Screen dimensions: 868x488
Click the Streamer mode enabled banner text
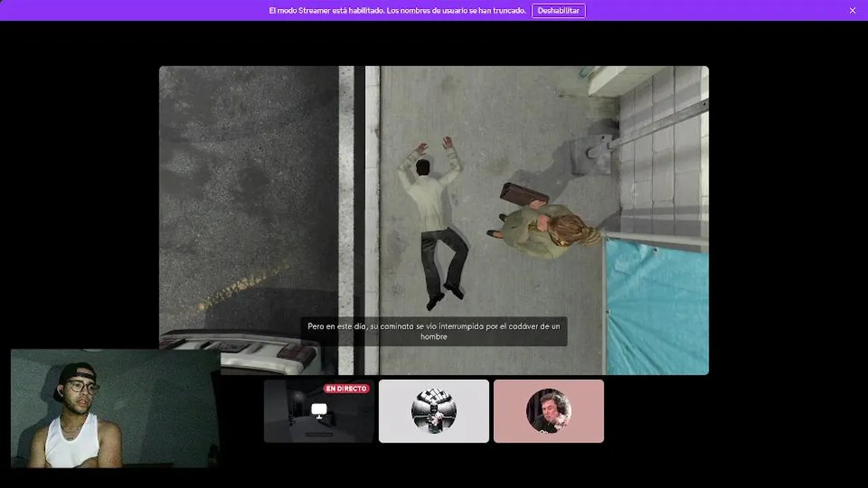pos(397,11)
